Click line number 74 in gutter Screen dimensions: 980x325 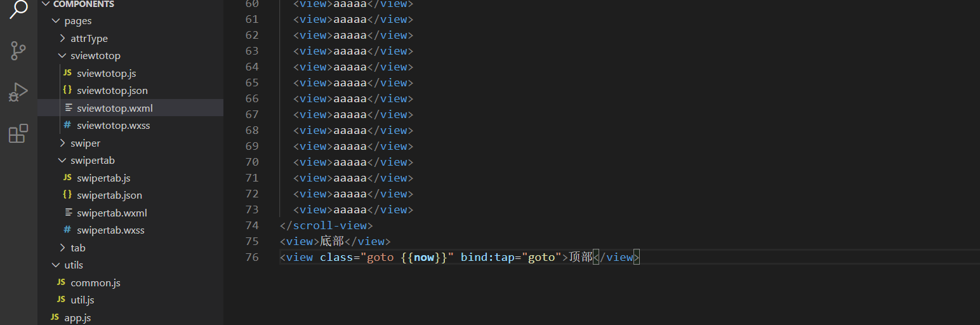252,225
